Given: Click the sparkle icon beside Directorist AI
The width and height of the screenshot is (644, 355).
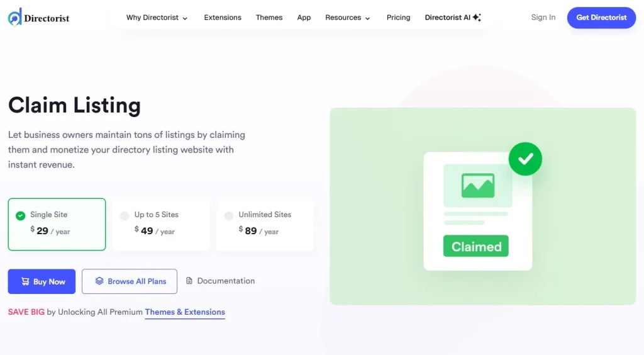Looking at the screenshot, I should point(477,17).
